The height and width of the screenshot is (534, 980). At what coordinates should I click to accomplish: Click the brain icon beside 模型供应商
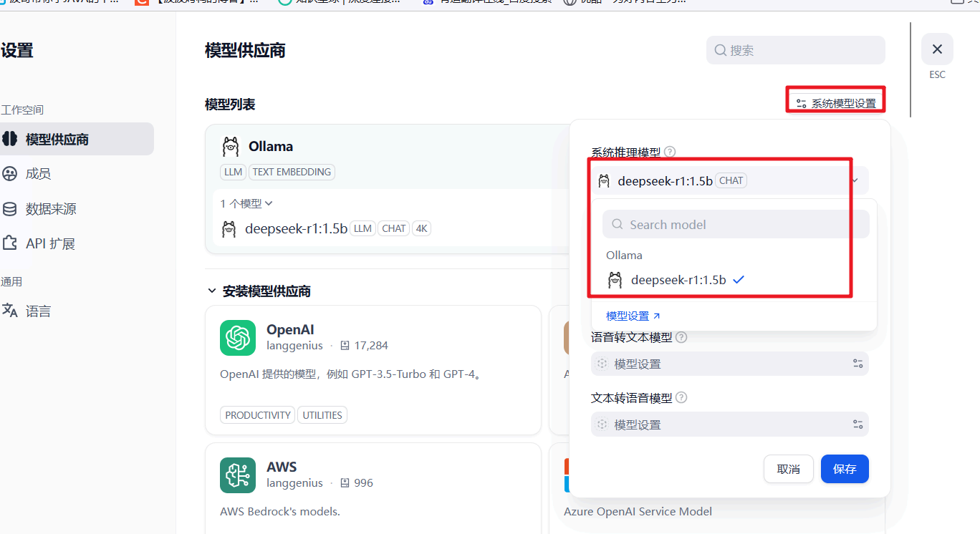pyautogui.click(x=9, y=139)
